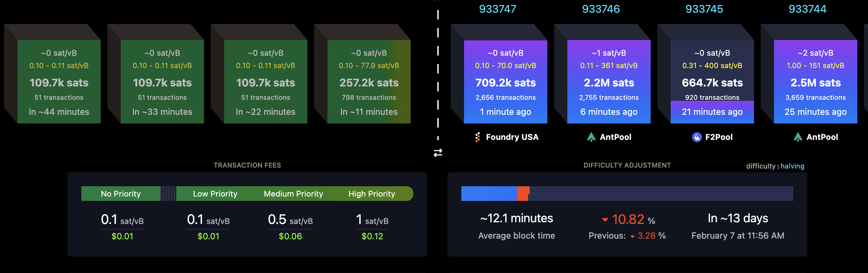
Task: Click the High Priority fee segment
Action: point(371,194)
